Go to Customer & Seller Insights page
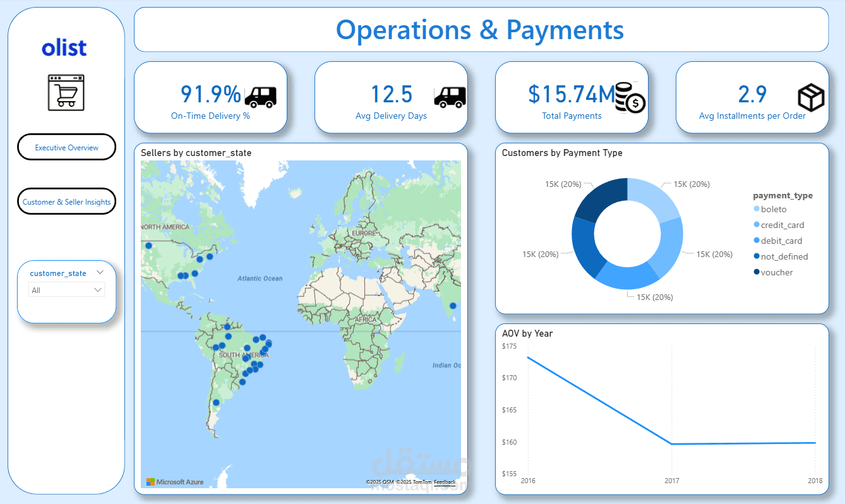Image resolution: width=845 pixels, height=504 pixels. 66,201
